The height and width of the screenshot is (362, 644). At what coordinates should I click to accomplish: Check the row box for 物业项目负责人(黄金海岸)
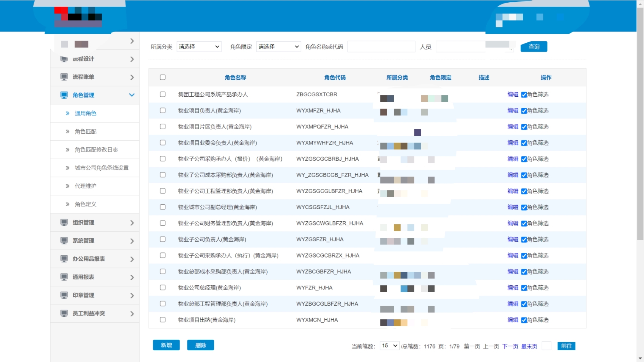(163, 110)
